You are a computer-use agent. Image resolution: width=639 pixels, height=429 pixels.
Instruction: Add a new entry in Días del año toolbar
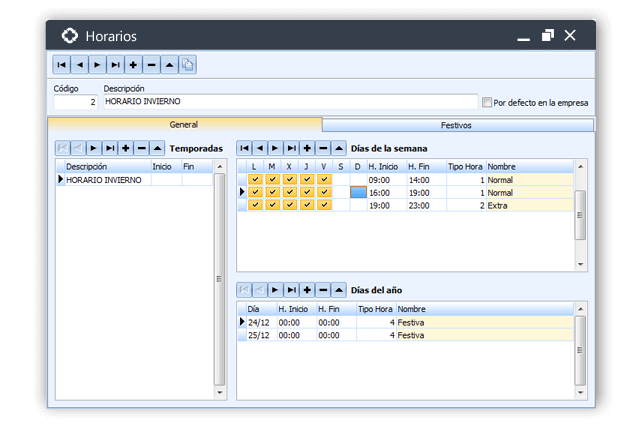(307, 290)
